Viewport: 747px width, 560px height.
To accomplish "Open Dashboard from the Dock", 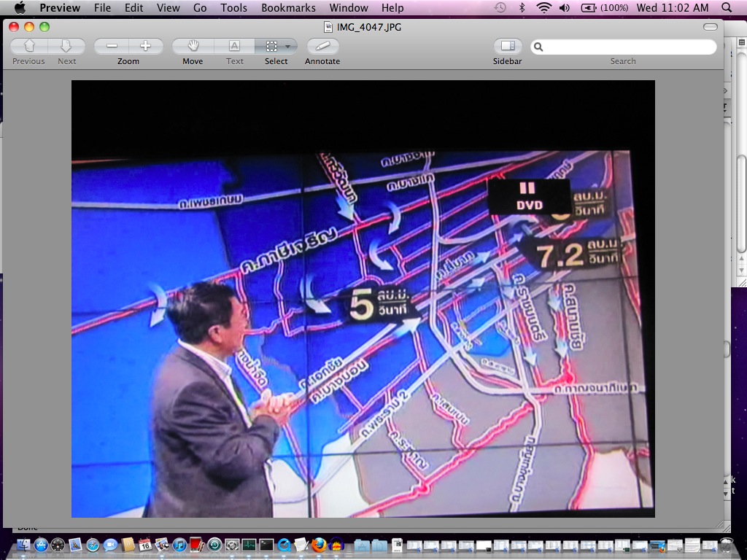I will (58, 545).
